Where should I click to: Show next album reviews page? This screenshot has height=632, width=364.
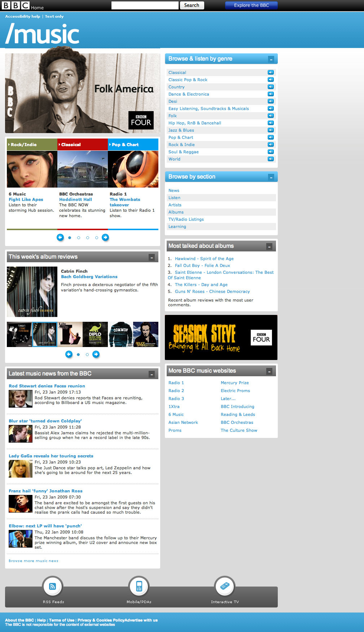tap(96, 354)
